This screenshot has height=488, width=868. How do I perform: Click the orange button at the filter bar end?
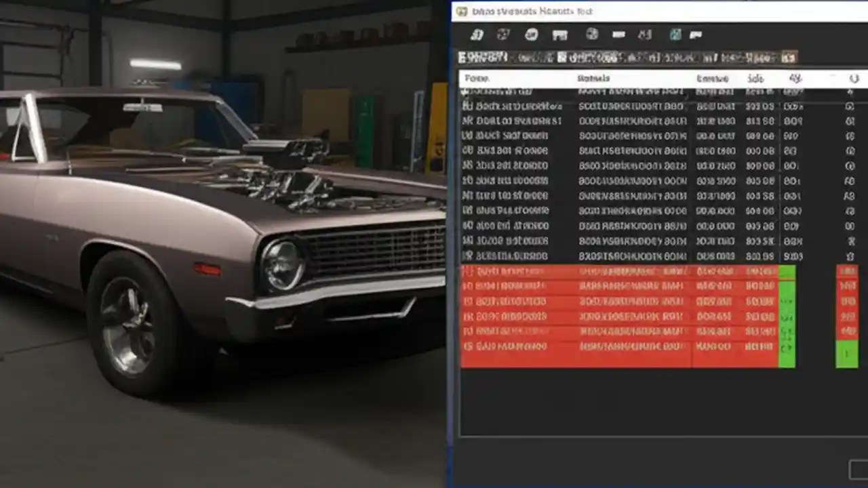tap(789, 58)
